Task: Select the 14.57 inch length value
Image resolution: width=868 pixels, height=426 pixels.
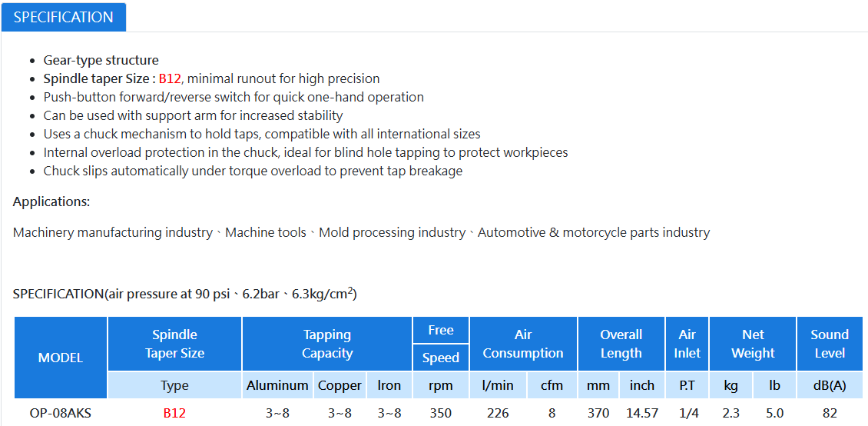Action: [642, 413]
